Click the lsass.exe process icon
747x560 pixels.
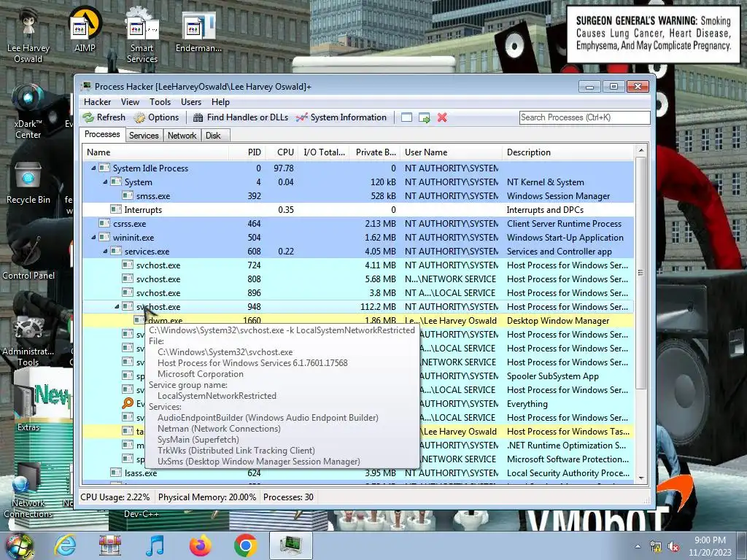point(116,472)
